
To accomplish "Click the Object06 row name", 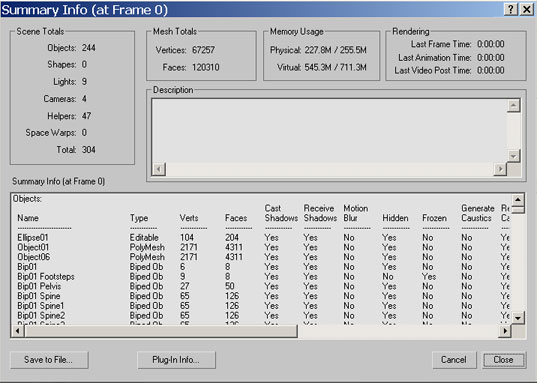I will [34, 257].
